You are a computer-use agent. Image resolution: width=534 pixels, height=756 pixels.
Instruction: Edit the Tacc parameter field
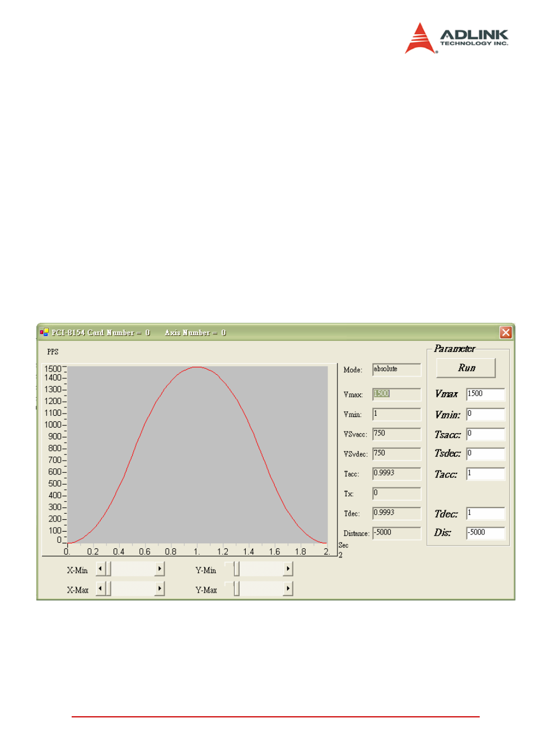click(485, 473)
